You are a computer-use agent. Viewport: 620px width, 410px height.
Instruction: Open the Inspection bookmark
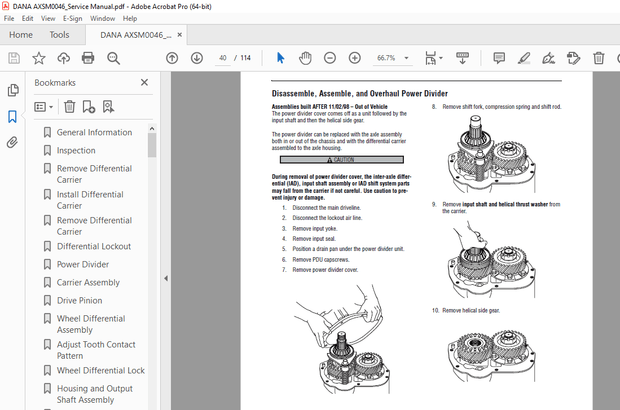click(76, 151)
